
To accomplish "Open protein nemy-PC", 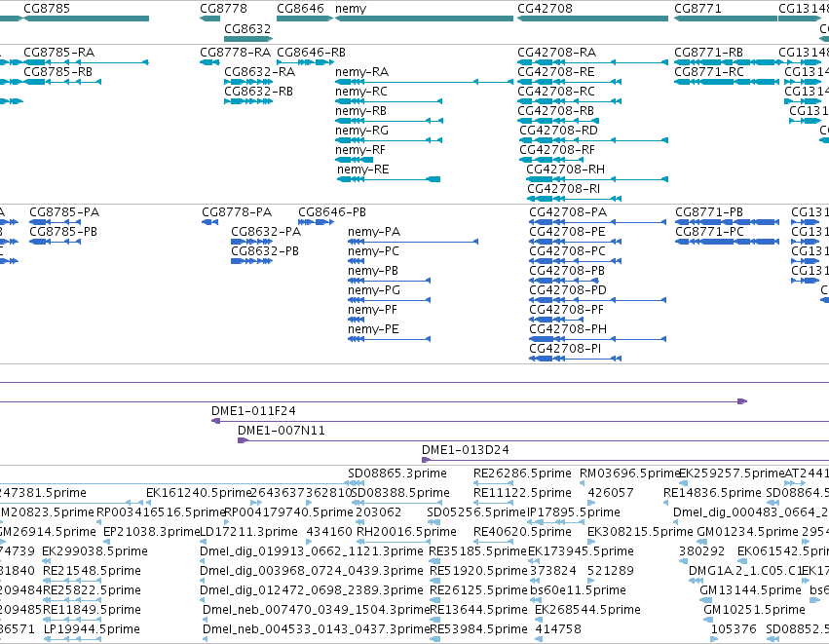I will tap(357, 261).
